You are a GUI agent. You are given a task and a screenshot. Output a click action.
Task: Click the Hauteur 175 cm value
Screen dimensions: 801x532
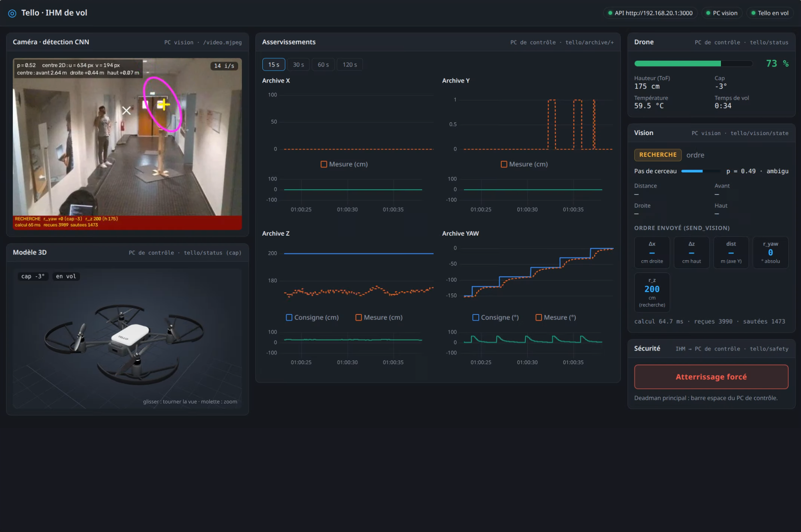(x=647, y=86)
